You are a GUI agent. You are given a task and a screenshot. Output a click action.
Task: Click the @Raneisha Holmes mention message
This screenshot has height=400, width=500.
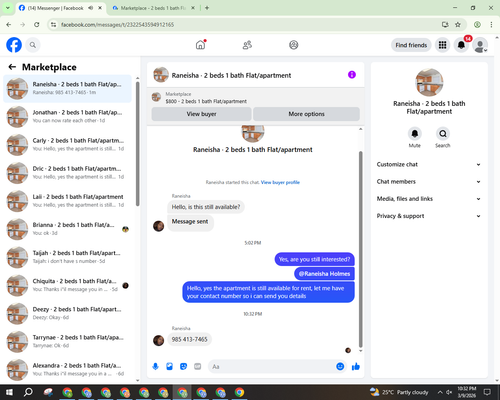[x=324, y=274]
